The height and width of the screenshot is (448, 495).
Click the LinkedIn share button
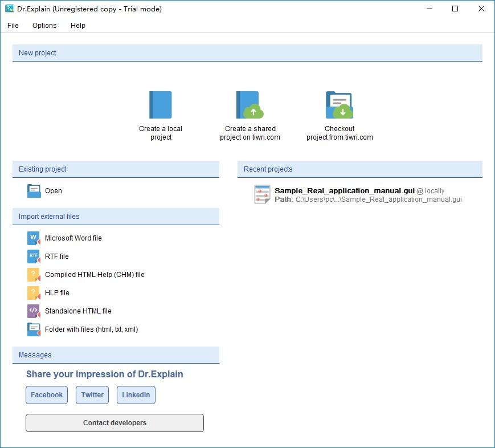tap(136, 395)
